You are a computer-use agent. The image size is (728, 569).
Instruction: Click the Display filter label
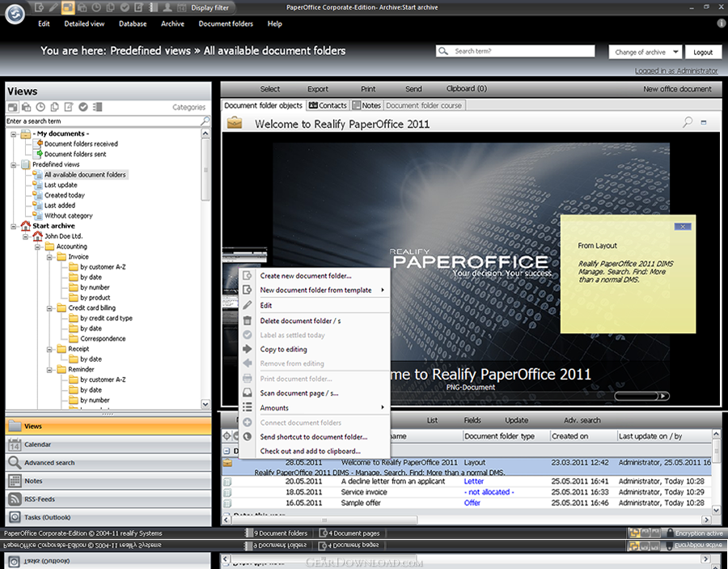coord(210,8)
